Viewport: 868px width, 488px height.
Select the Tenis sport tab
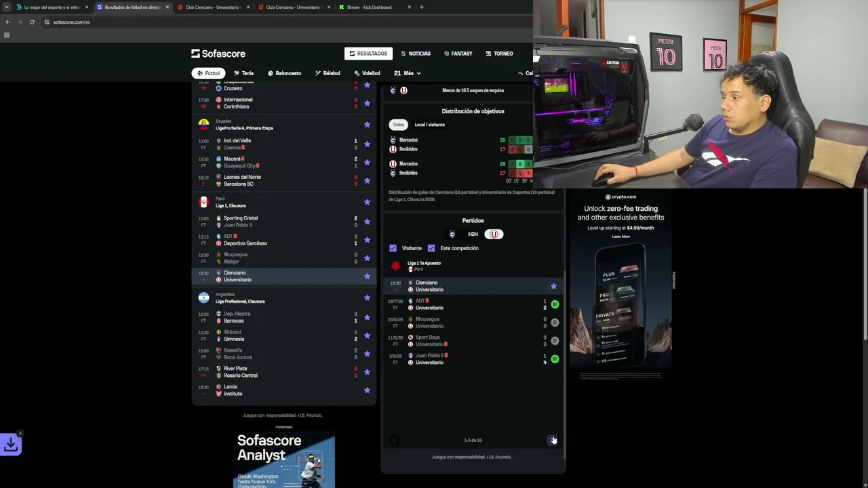coord(243,73)
